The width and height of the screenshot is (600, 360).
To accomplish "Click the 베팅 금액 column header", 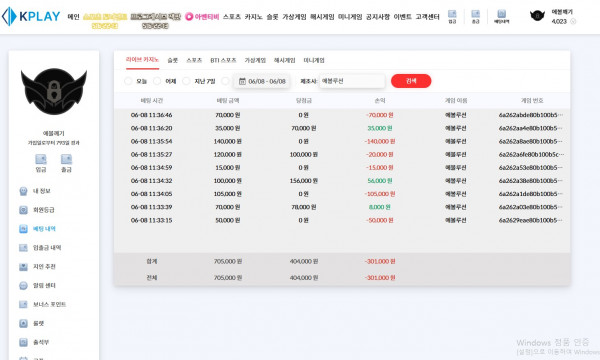I will pos(228,101).
